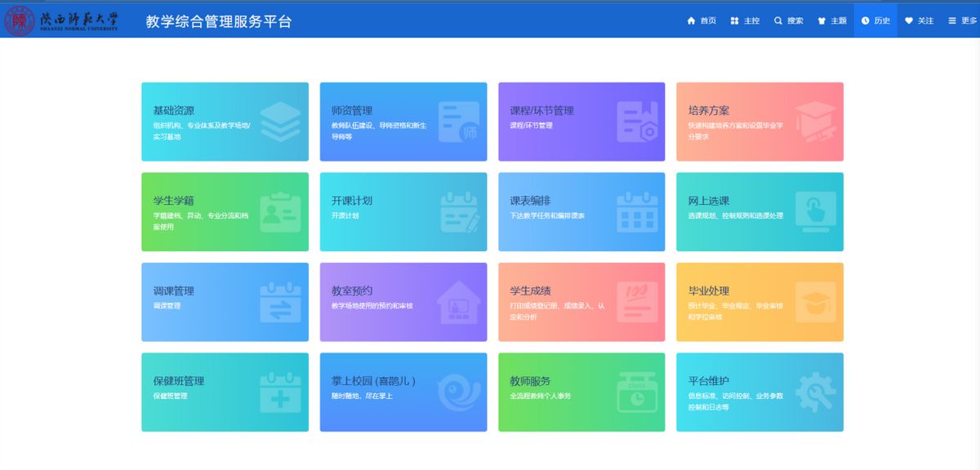Screen dimensions: 980x470
Task: Click the swap arrows calendar icon in 调课管理
Action: (x=280, y=303)
